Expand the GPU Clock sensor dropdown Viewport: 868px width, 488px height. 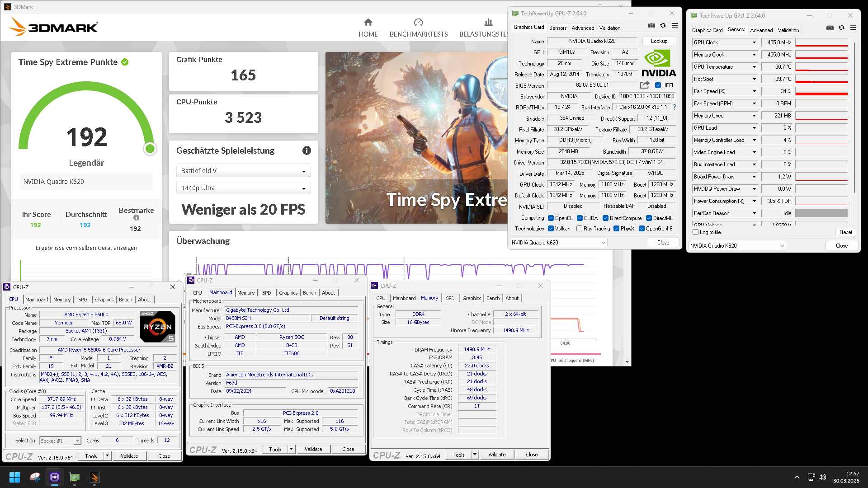coord(754,42)
